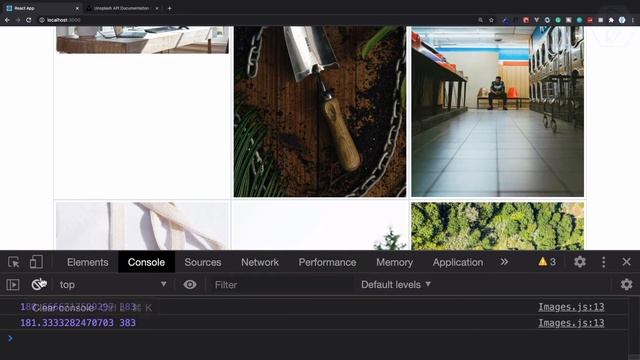Open the Chrome profile avatar
This screenshot has height=360, width=640.
622,20
